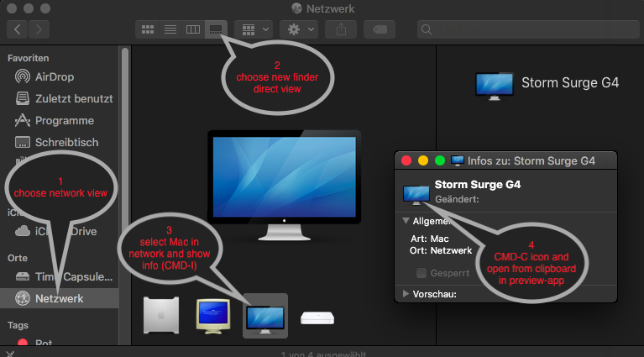The image size is (644, 357).
Task: Open Programme in the sidebar
Action: click(x=65, y=120)
